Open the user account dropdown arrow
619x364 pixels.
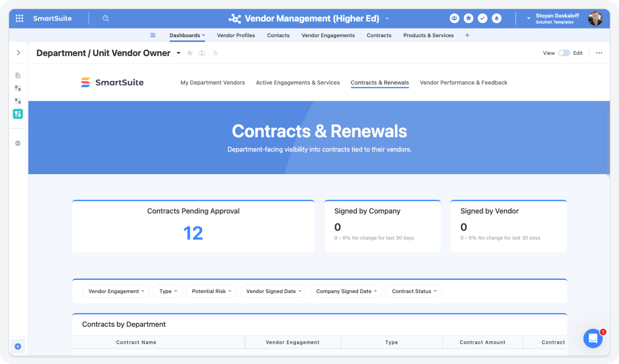click(529, 19)
